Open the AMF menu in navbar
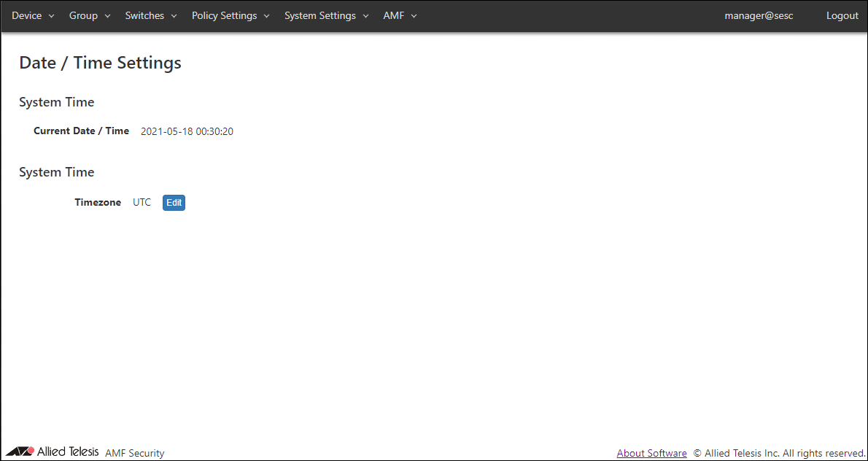868x461 pixels. click(x=393, y=16)
